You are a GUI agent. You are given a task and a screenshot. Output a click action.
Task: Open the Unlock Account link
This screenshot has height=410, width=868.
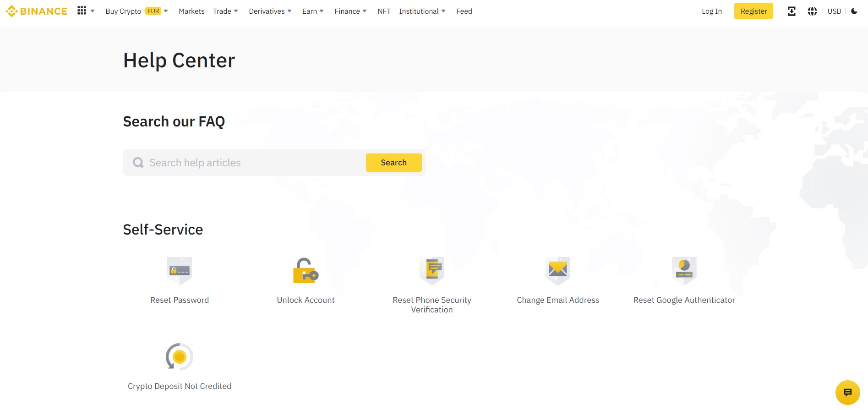(x=306, y=300)
